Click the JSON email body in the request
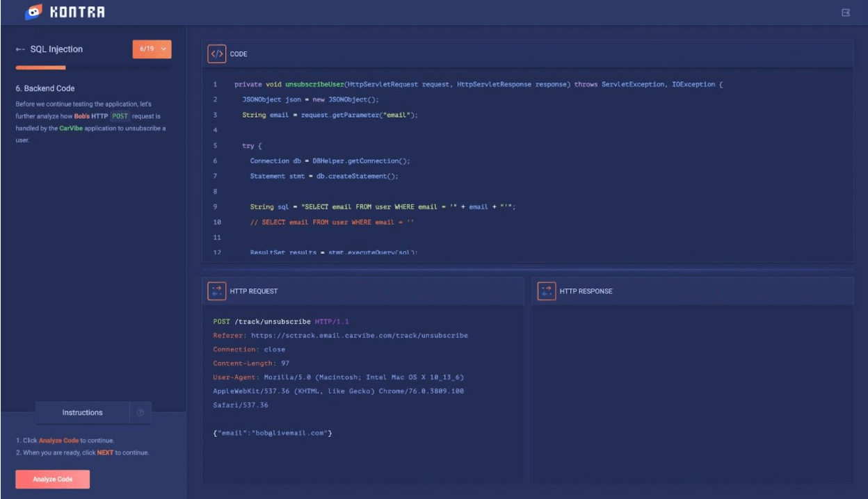This screenshot has height=499, width=868. click(272, 433)
